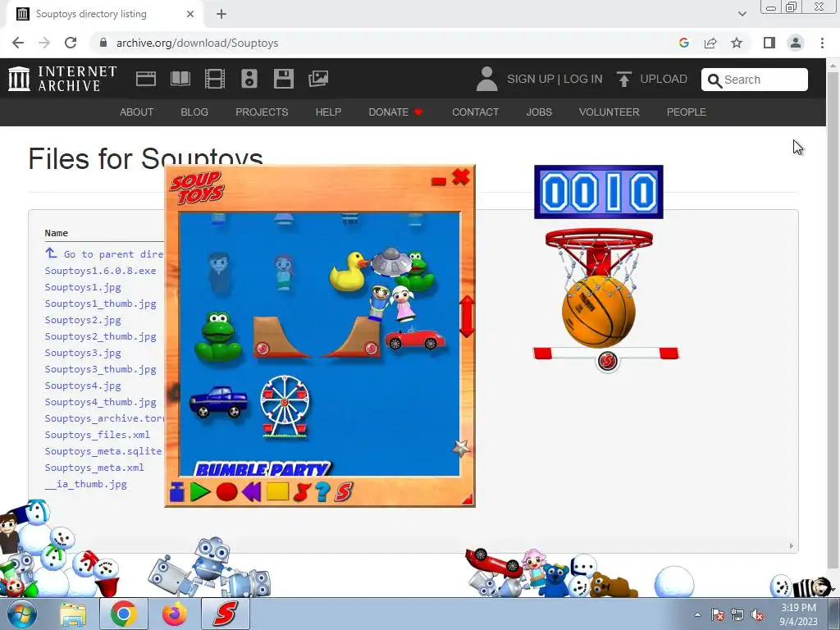Open the tab search dropdown arrow
840x630 pixels.
(742, 14)
